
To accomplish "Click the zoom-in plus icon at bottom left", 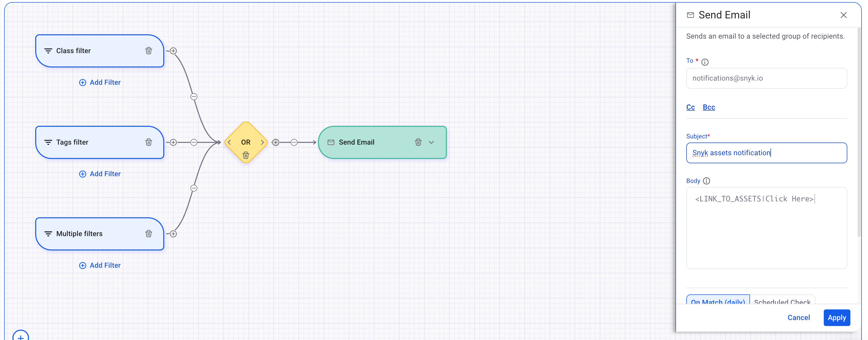I will [x=21, y=336].
